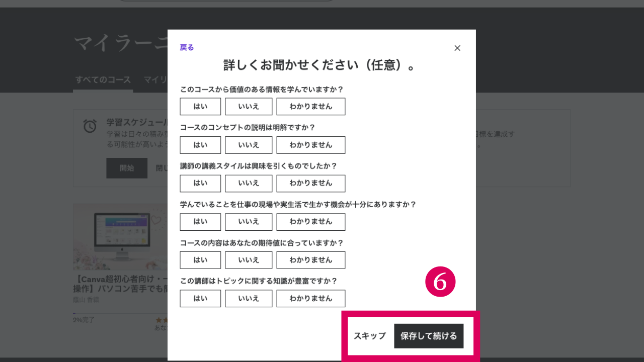Click the 戻る link at dialog top
The width and height of the screenshot is (644, 362).
click(x=186, y=47)
